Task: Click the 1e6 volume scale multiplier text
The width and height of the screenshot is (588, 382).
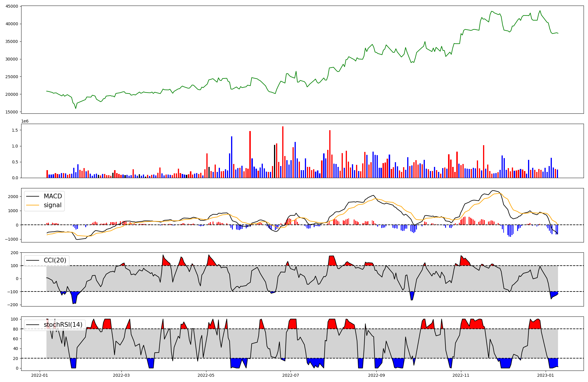Action: tap(25, 121)
